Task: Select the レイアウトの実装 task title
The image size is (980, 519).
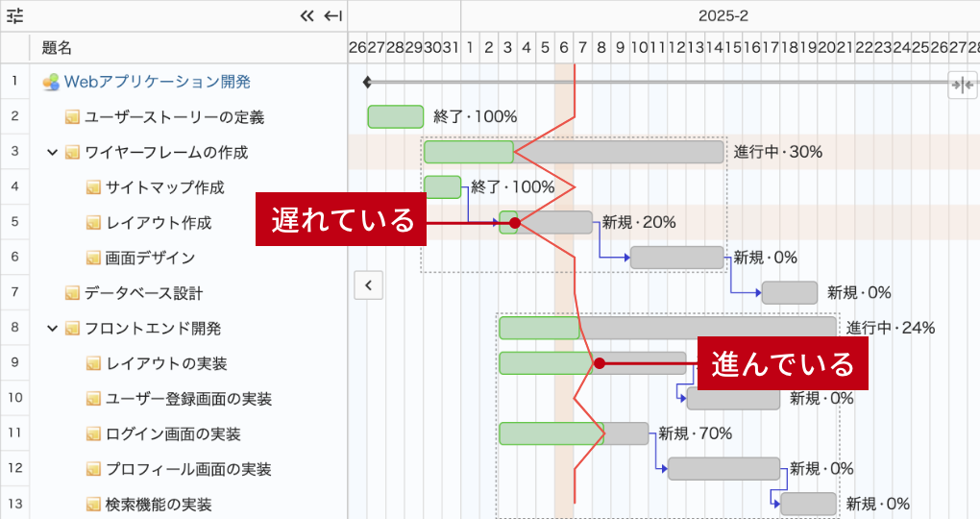Action: 166,363
